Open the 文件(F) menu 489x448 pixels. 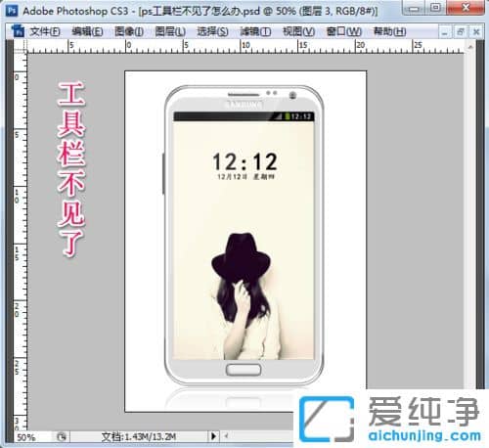(45, 31)
